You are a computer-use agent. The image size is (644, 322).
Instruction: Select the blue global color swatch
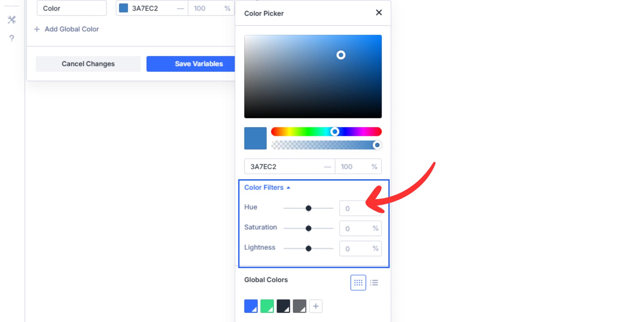point(250,306)
